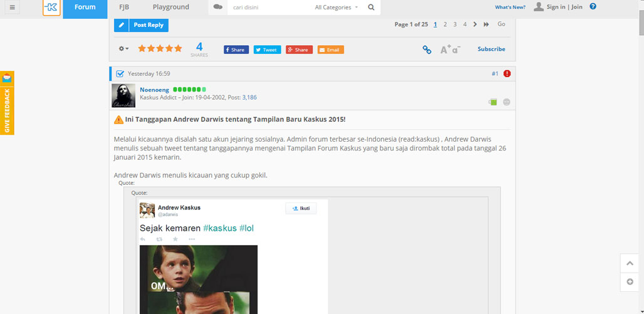Open the What's New link

pyautogui.click(x=510, y=7)
